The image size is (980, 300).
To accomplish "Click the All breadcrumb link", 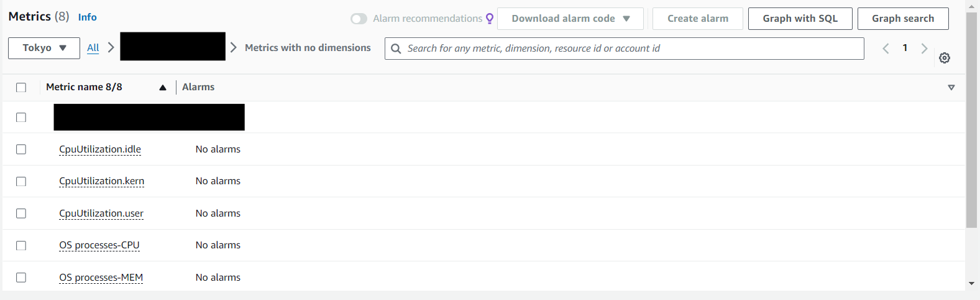I will pyautogui.click(x=93, y=47).
